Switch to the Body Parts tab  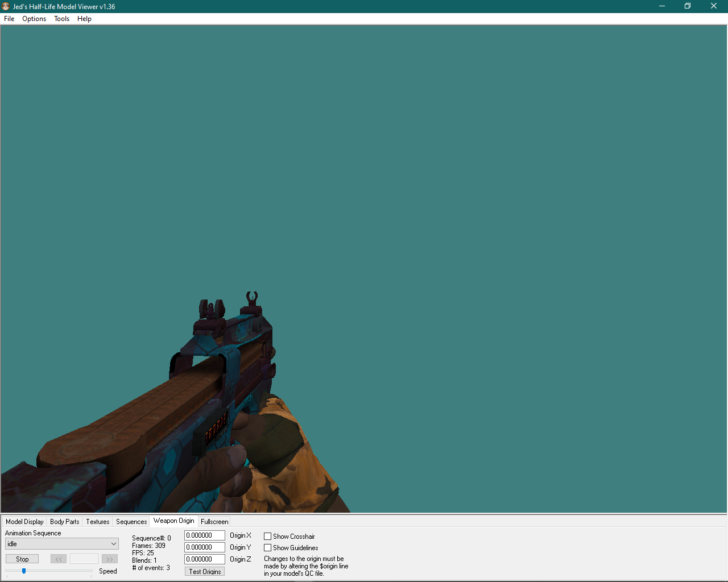(65, 522)
